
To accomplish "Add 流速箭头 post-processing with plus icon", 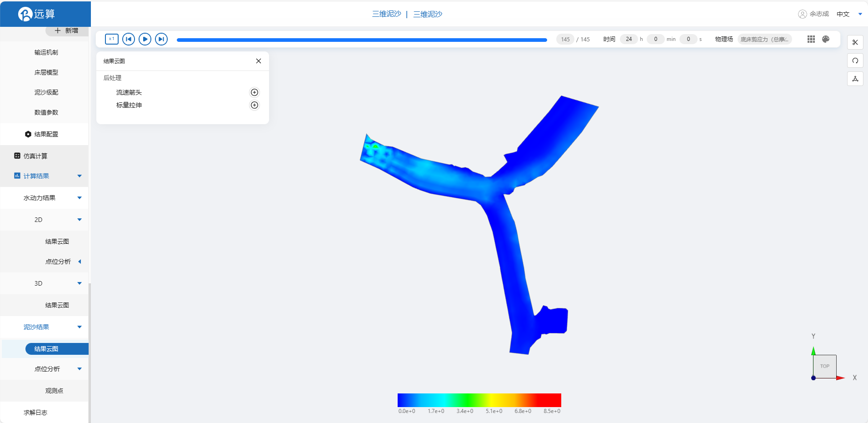I will (254, 92).
